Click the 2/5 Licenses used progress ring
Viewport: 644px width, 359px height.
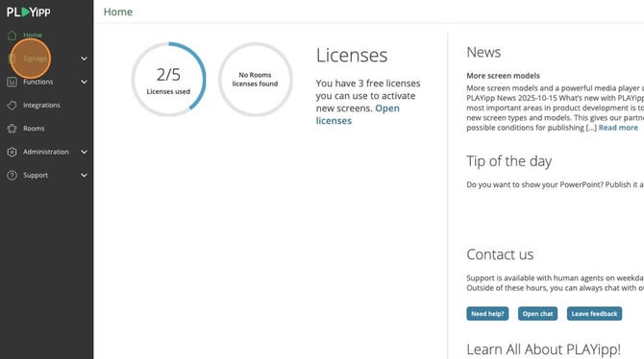coord(168,79)
